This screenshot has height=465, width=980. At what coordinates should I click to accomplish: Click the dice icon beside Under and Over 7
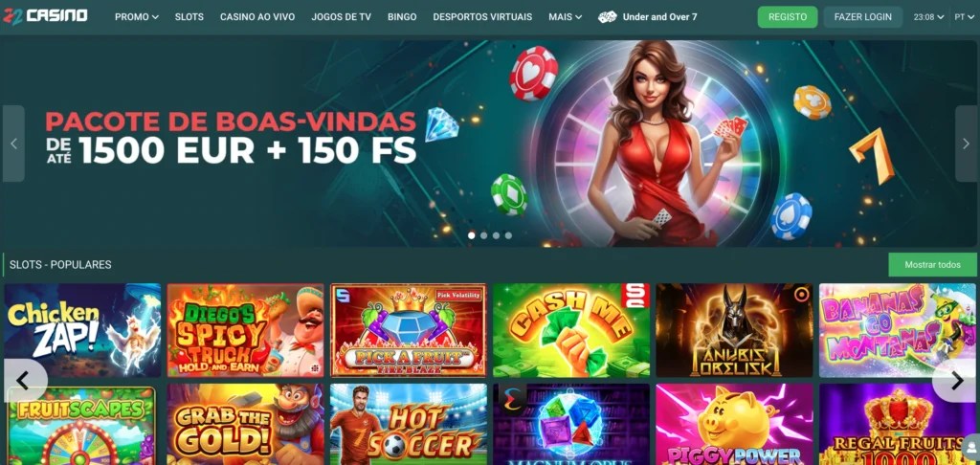pyautogui.click(x=607, y=17)
